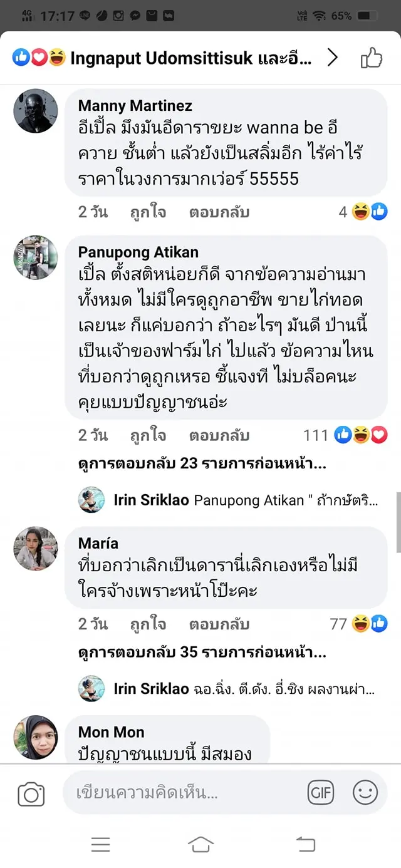
Task: Open Mon Mon's profile name
Action: click(x=111, y=731)
